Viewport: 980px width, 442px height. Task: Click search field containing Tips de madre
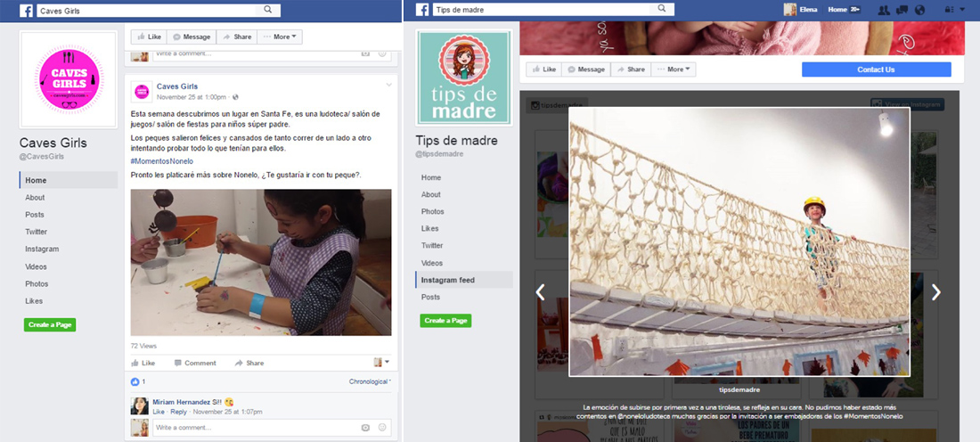coord(543,10)
